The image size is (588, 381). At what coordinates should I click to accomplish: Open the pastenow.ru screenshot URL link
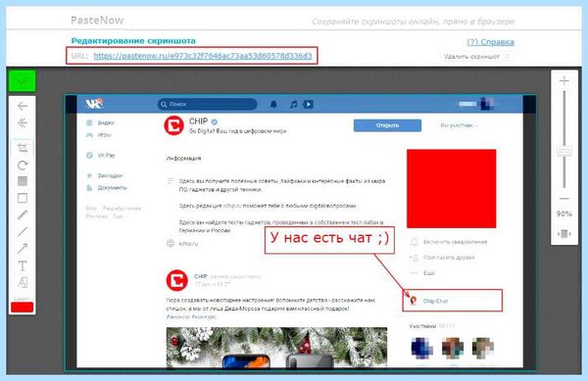[203, 56]
